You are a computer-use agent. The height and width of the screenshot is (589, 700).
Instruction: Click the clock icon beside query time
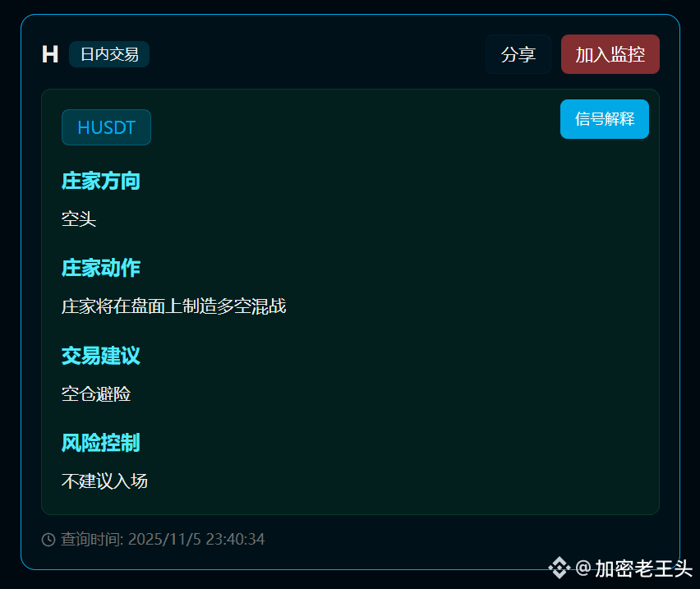click(x=48, y=540)
